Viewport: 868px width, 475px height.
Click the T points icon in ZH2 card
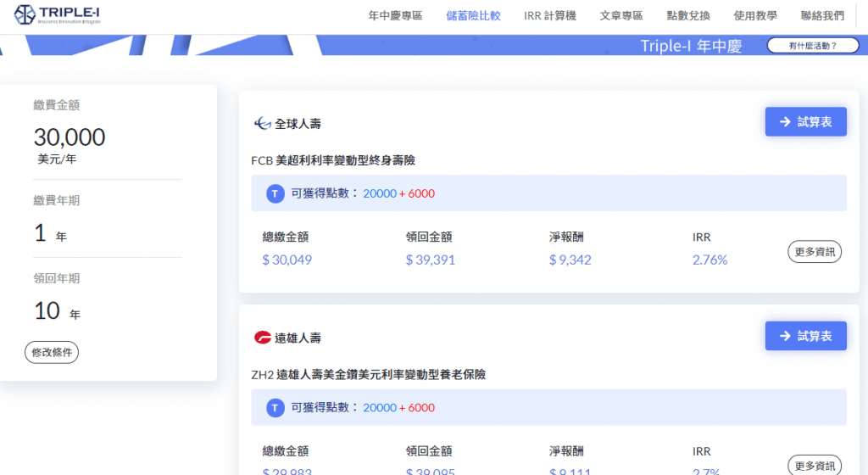coord(275,408)
